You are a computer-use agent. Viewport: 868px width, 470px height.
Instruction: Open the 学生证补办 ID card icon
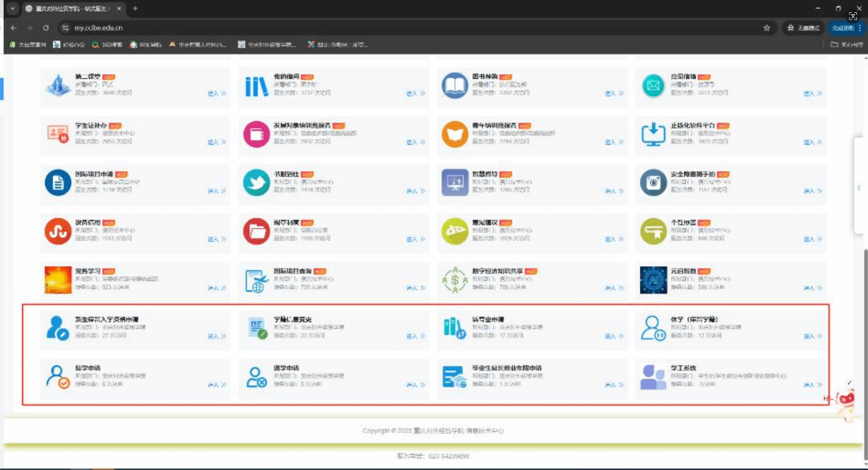(x=58, y=134)
